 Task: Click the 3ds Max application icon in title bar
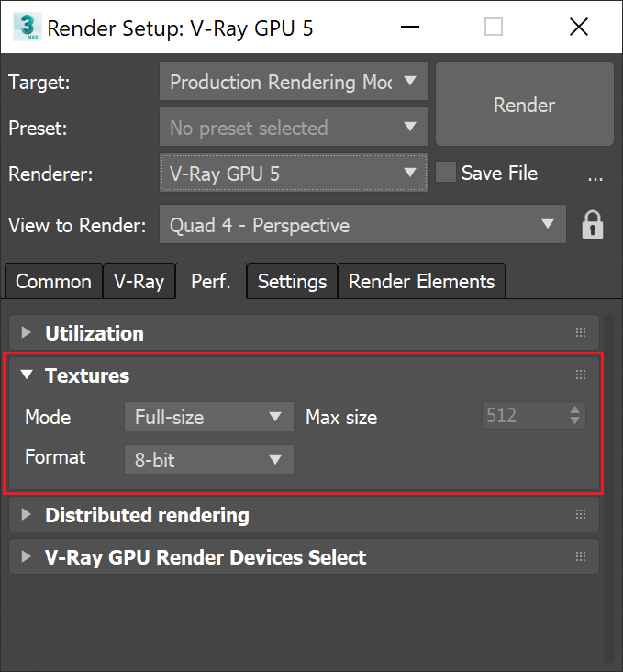click(x=27, y=27)
